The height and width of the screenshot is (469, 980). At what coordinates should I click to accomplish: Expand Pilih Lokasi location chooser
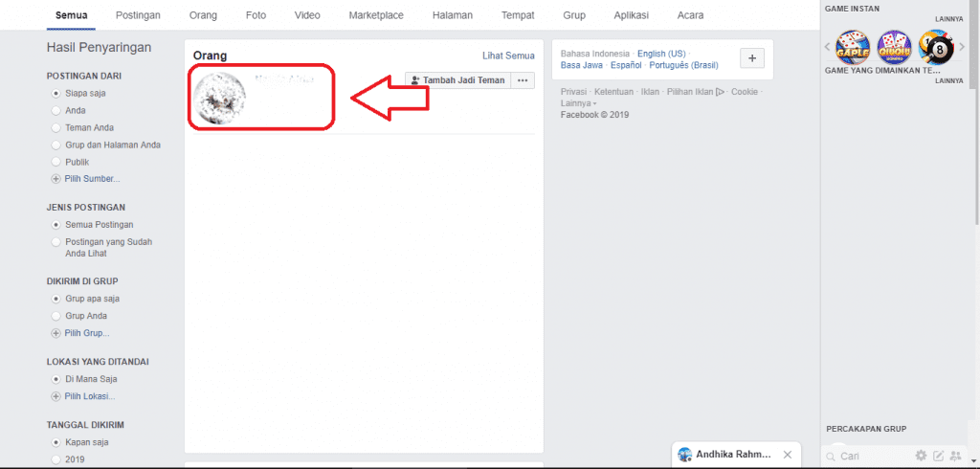click(x=89, y=396)
